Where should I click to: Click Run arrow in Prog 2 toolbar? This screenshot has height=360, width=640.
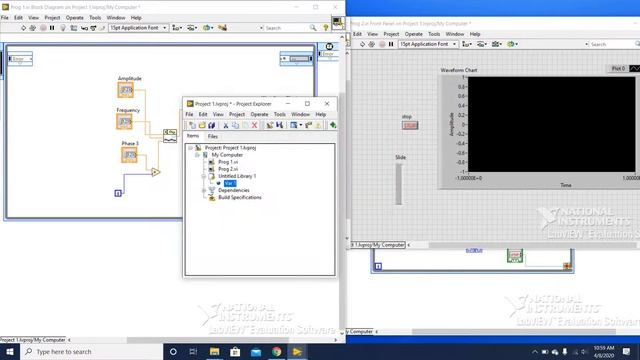[x=362, y=44]
